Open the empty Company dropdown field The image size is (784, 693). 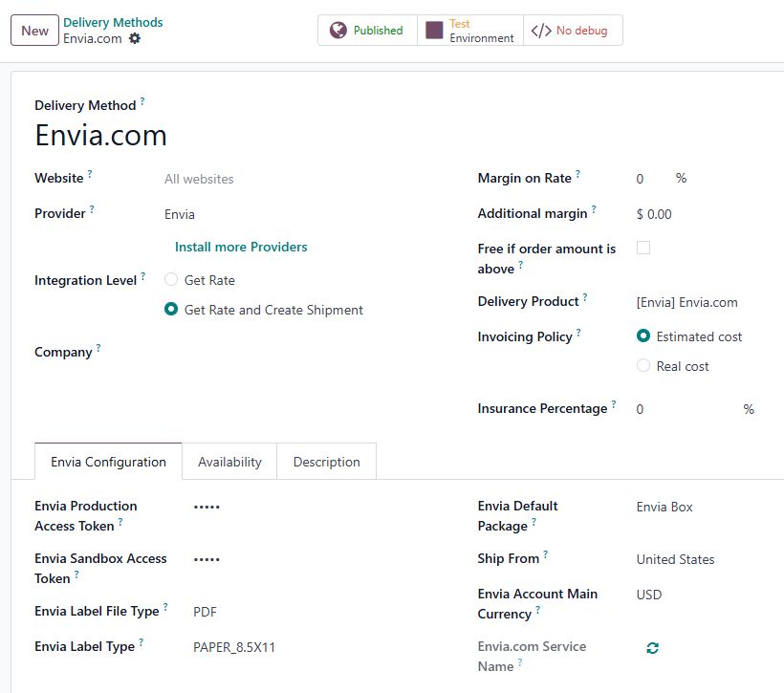pyautogui.click(x=300, y=353)
